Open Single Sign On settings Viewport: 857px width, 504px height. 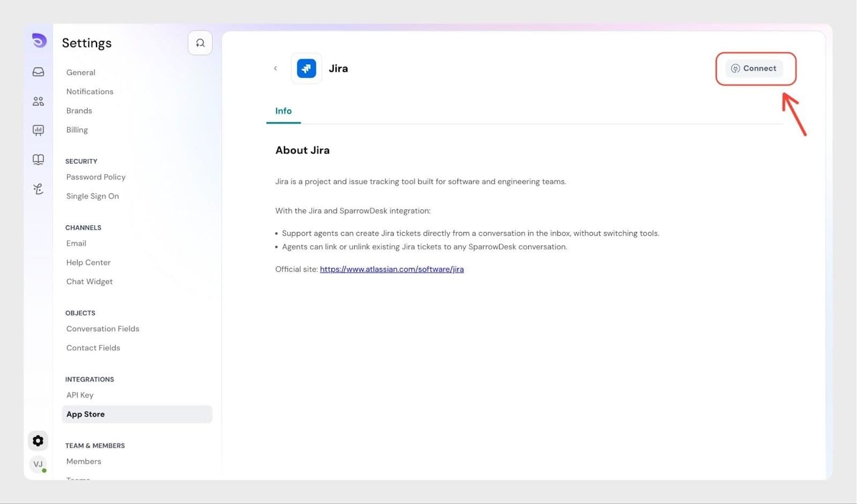(93, 196)
